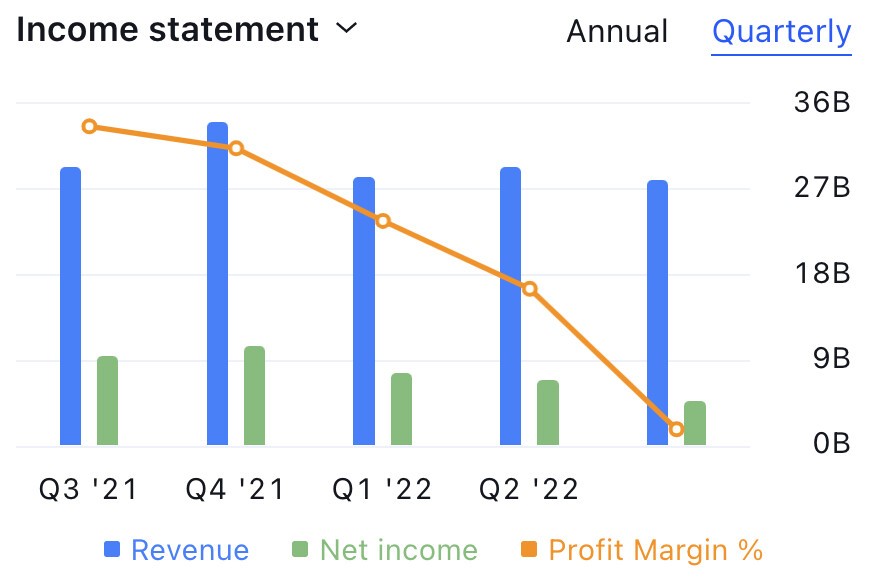Click the Q2 '22 axis label
872x586 pixels.
[x=529, y=490]
